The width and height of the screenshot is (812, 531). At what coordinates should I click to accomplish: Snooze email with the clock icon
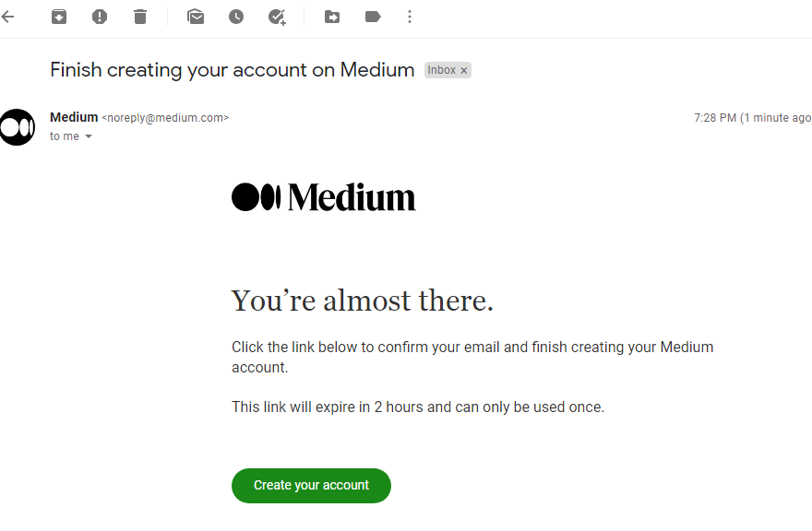click(x=236, y=18)
